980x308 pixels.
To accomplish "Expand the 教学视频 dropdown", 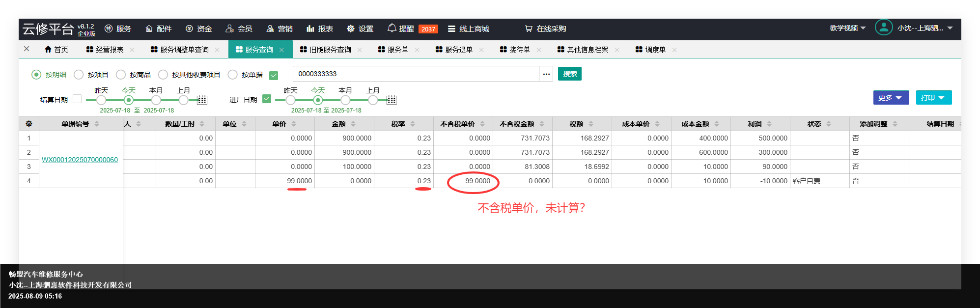I will [848, 28].
